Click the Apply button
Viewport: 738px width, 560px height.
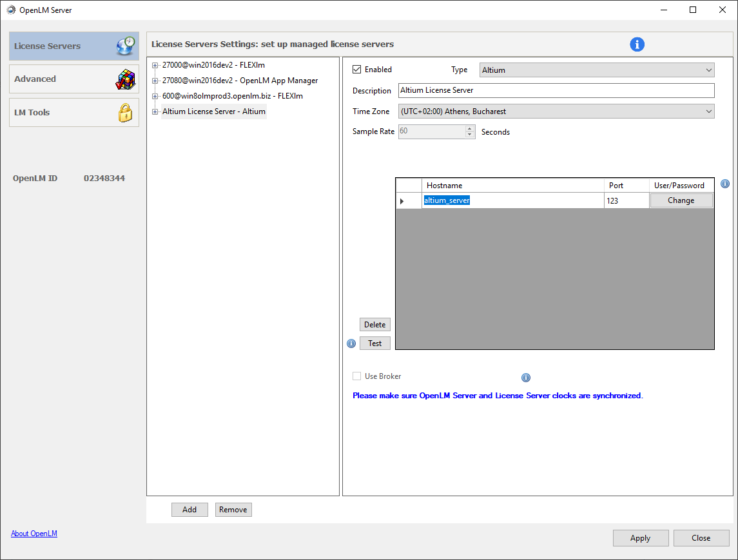(640, 538)
